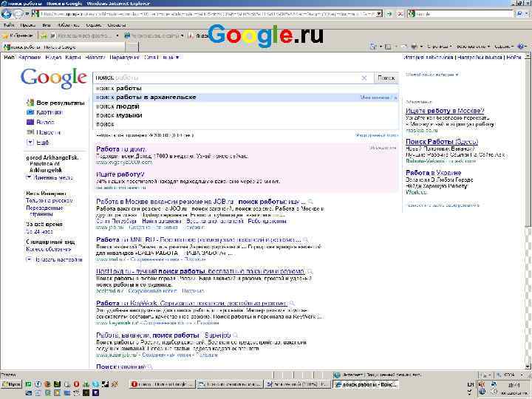Open the Вид menu
Screen dimensions: 532x399
(47, 25)
